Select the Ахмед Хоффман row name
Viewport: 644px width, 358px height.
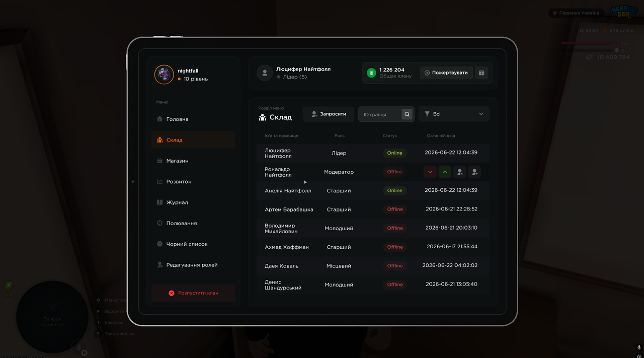coord(287,247)
